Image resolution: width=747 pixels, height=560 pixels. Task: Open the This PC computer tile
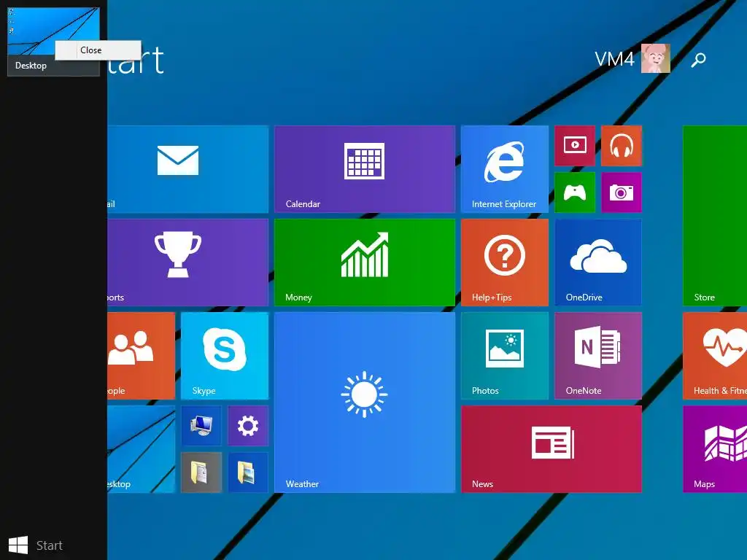201,426
